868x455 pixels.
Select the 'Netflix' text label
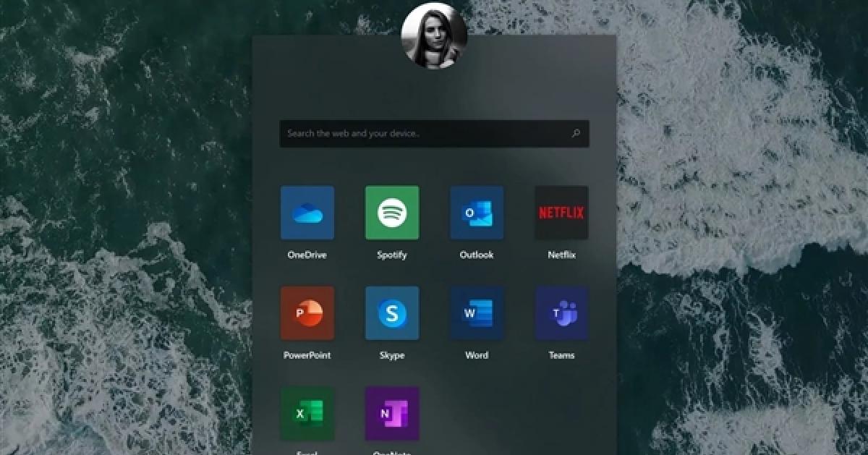[561, 255]
